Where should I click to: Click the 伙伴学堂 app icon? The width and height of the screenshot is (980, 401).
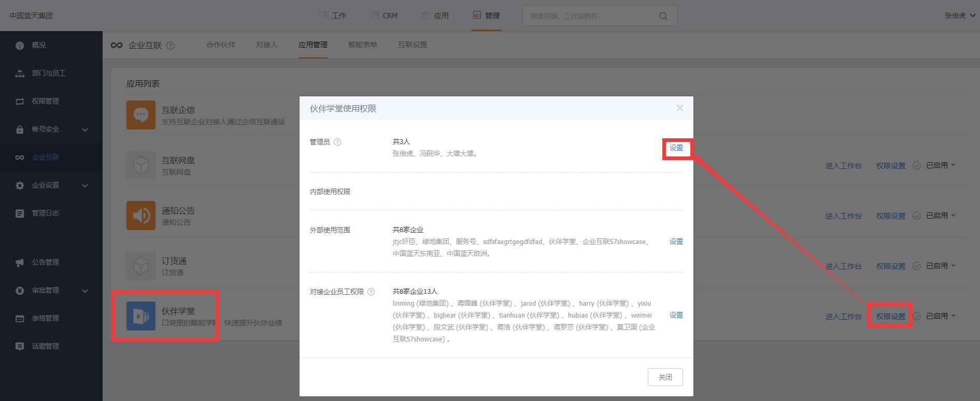coord(141,316)
